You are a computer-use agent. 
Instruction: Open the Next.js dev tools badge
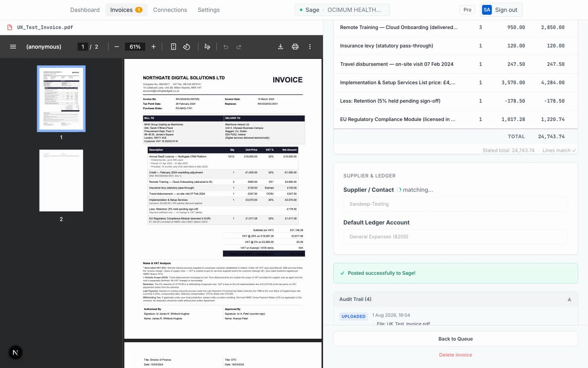(15, 352)
